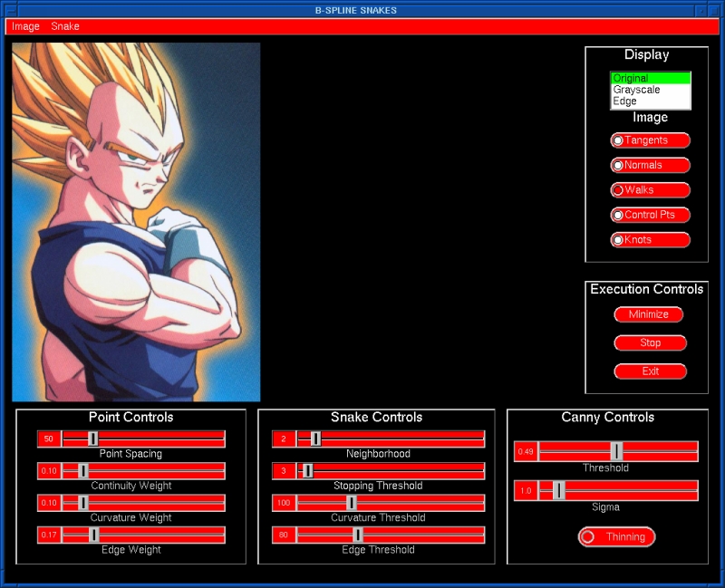
Task: Select Original in the Display list
Action: point(650,78)
